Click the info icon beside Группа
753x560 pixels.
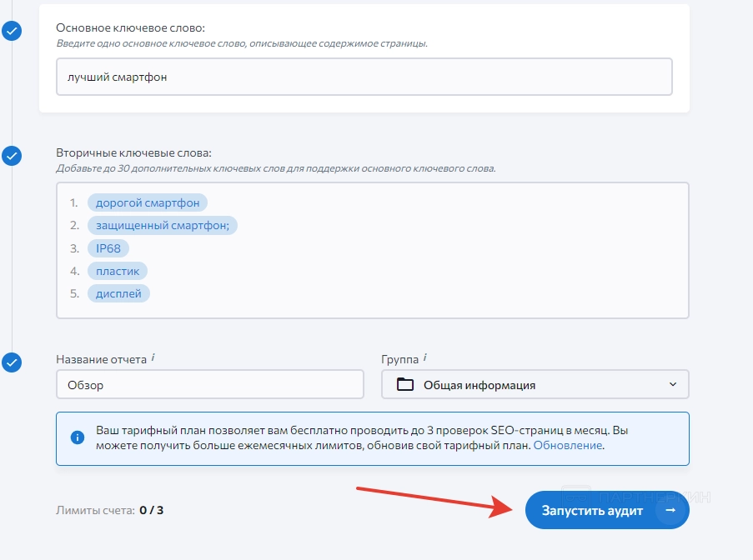424,358
